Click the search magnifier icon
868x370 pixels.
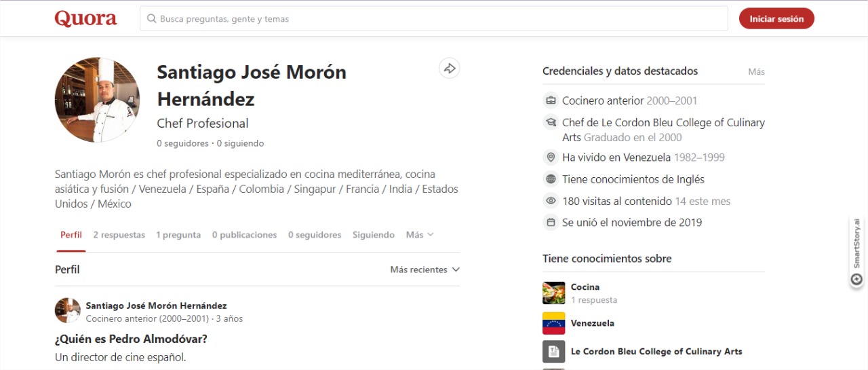(152, 19)
